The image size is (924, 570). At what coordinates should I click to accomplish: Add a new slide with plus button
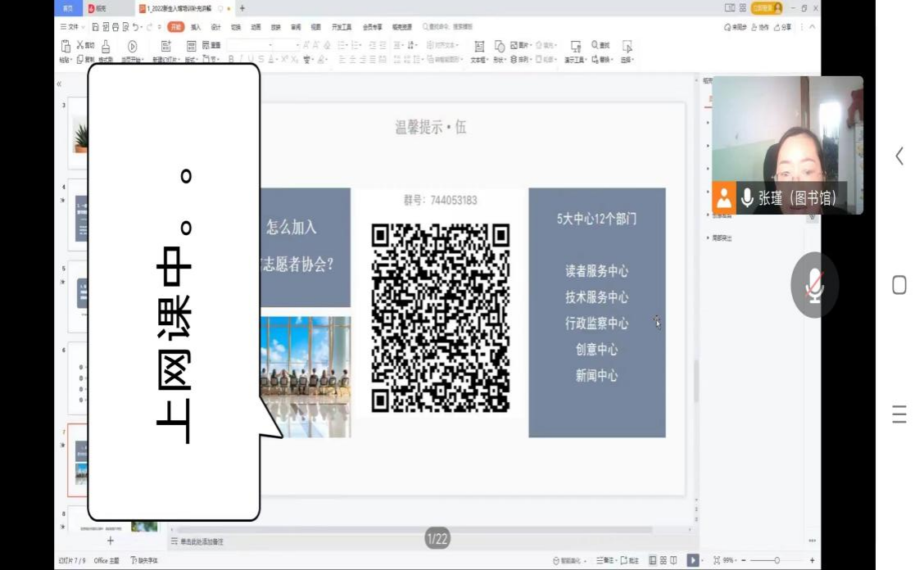(111, 541)
